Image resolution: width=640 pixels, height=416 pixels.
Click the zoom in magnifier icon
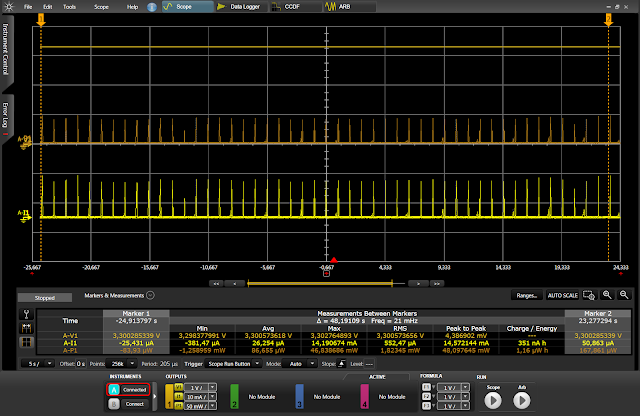(607, 295)
